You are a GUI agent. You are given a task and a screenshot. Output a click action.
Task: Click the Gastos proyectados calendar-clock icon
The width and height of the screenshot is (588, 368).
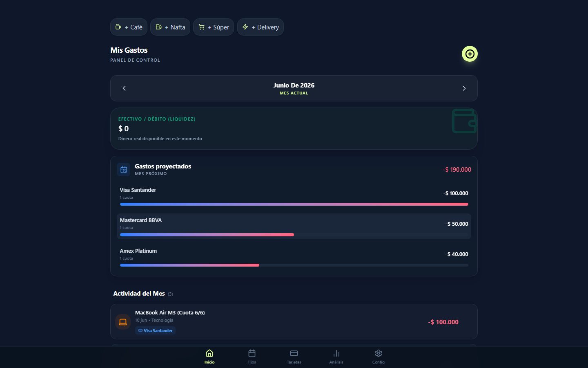(x=124, y=170)
